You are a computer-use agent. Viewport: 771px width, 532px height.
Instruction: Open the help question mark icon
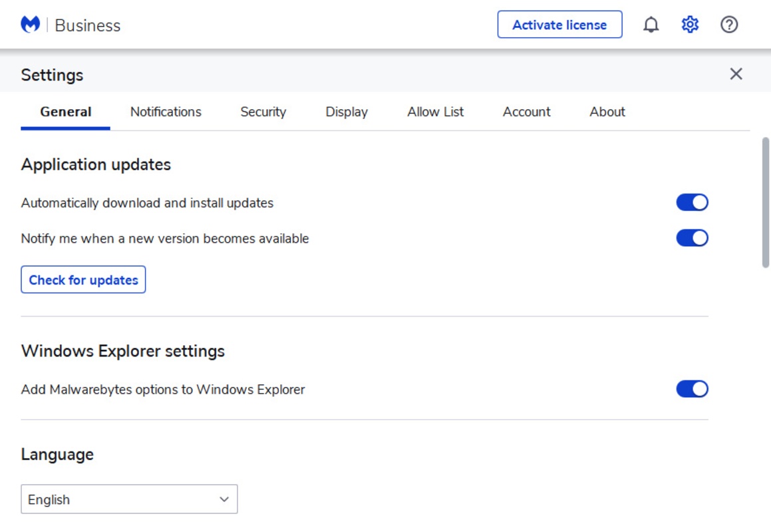point(729,25)
